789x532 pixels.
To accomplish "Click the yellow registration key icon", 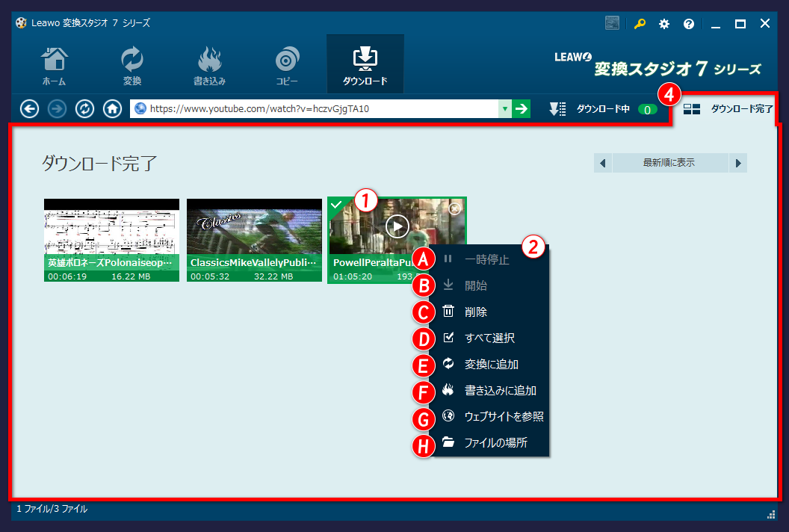I will 639,23.
